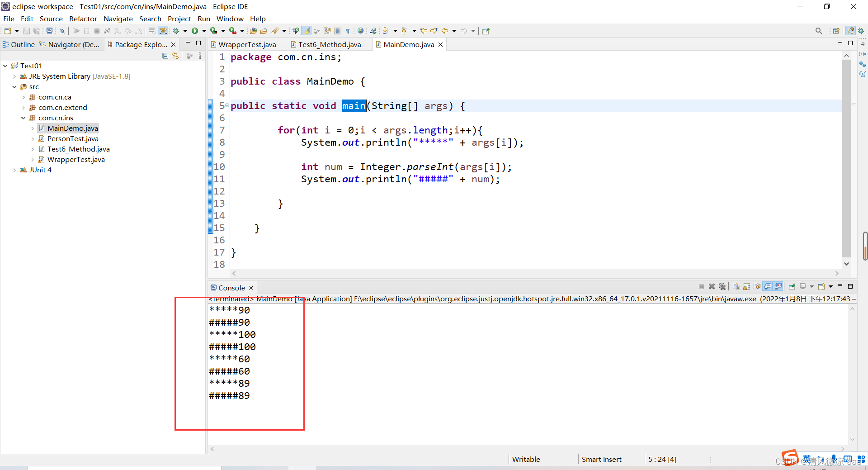Click Remove All Terminated Launches icon
Screen dimensions: 868x470
[x=722, y=286]
